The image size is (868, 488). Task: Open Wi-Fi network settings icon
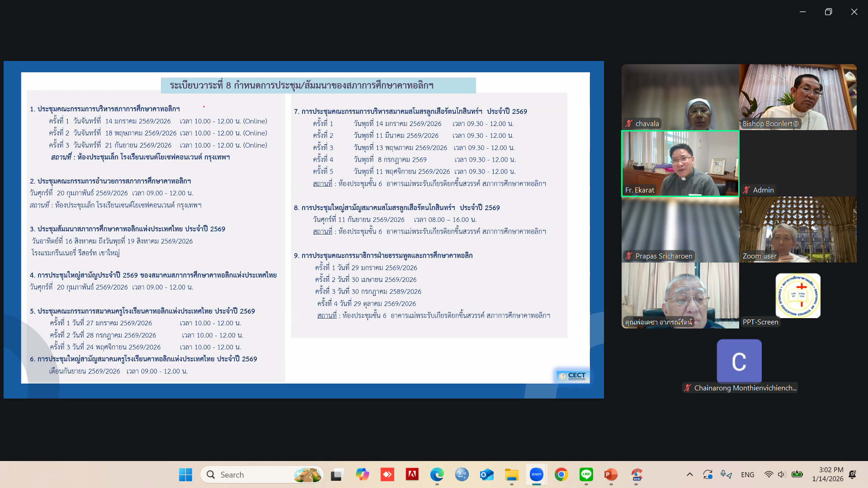tap(769, 474)
